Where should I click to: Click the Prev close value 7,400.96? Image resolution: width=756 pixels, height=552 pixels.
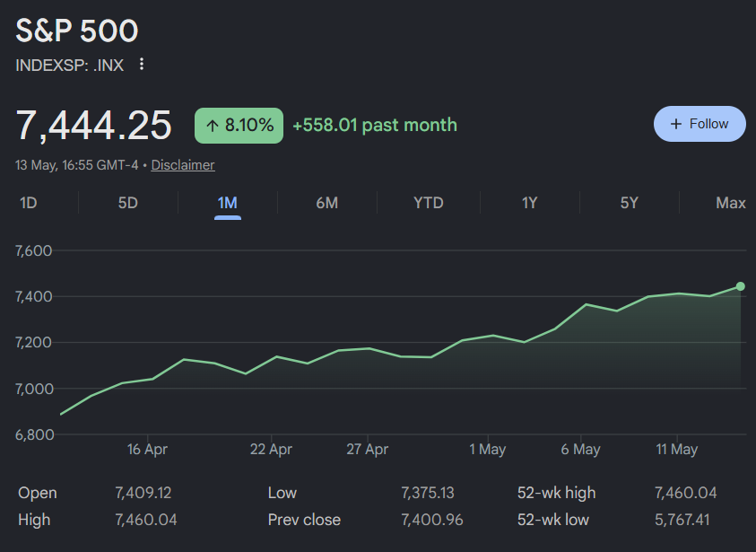click(432, 520)
